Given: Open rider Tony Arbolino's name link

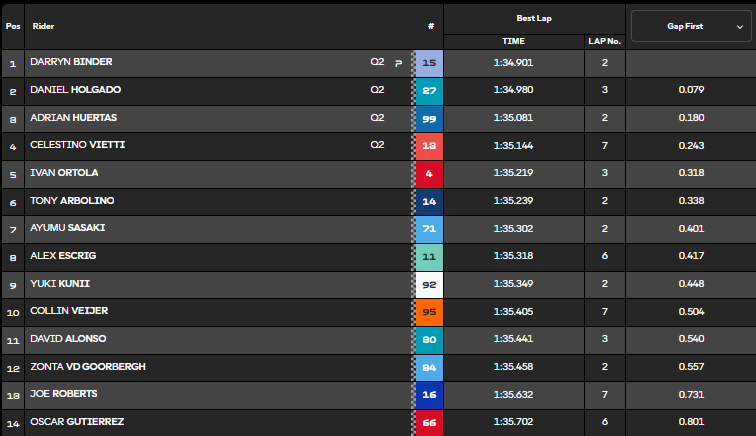Looking at the screenshot, I should pos(72,201).
